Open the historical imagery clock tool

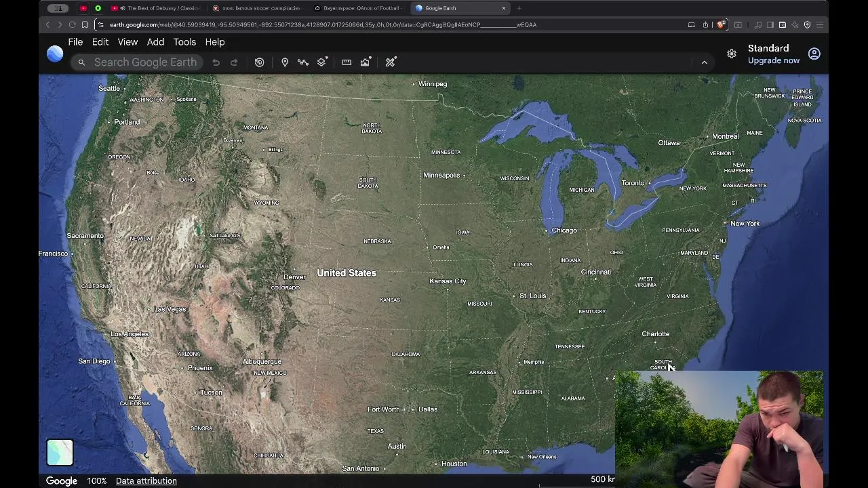click(259, 62)
